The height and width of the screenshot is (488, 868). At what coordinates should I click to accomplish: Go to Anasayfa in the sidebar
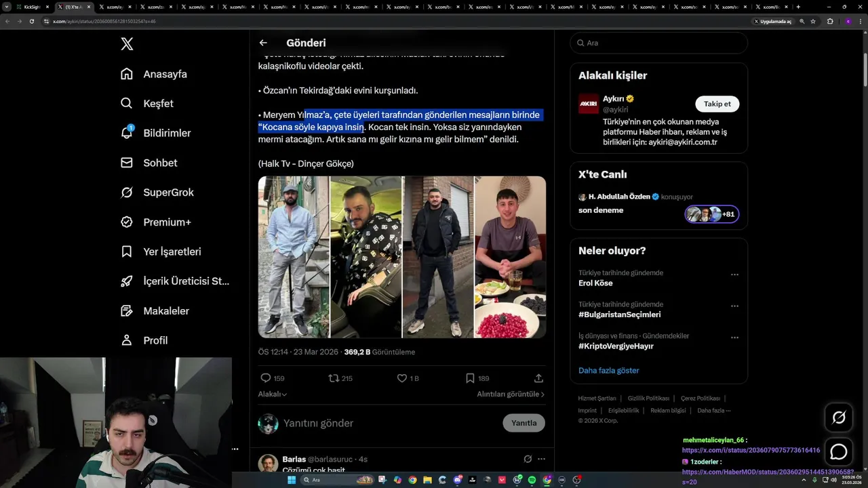pos(154,74)
